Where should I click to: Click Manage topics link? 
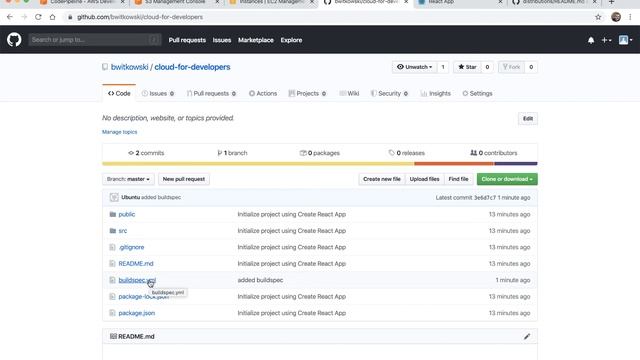tap(120, 132)
